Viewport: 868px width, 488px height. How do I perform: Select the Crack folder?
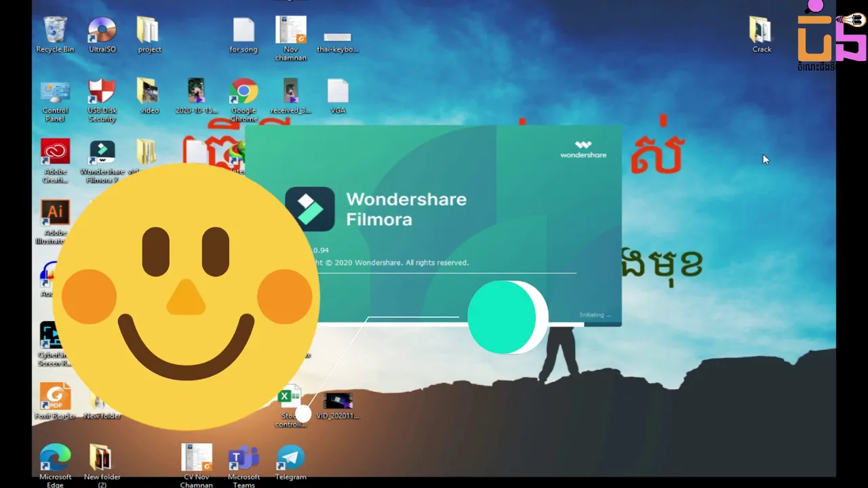coord(762,35)
